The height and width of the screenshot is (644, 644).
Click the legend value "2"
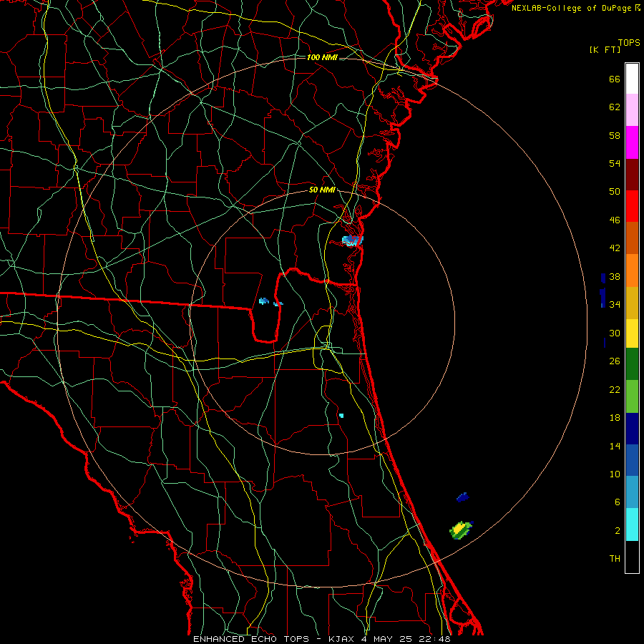[x=618, y=530]
